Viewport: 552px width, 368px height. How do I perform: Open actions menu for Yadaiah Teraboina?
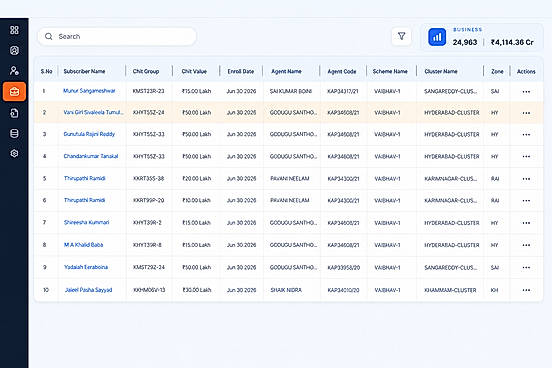coord(526,268)
